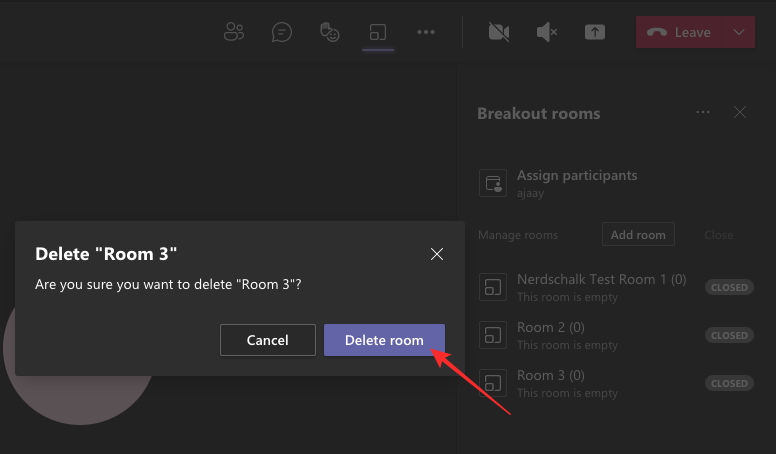Turn on the camera
The height and width of the screenshot is (454, 776).
point(499,32)
